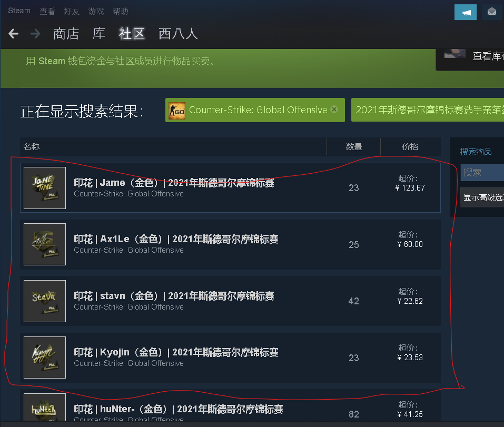Open the Ax1Le gold sticker thumbnail
Screen dimensions: 504x427
(45, 244)
